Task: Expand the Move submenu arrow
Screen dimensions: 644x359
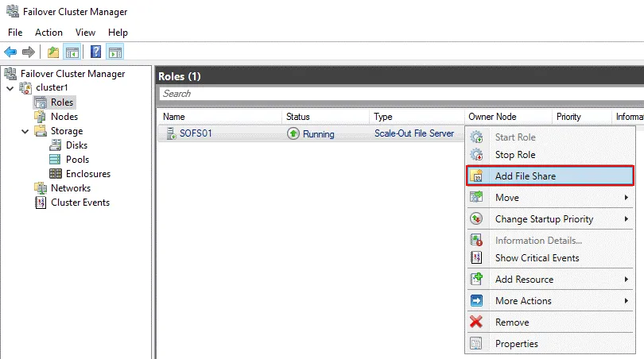Action: click(x=627, y=198)
